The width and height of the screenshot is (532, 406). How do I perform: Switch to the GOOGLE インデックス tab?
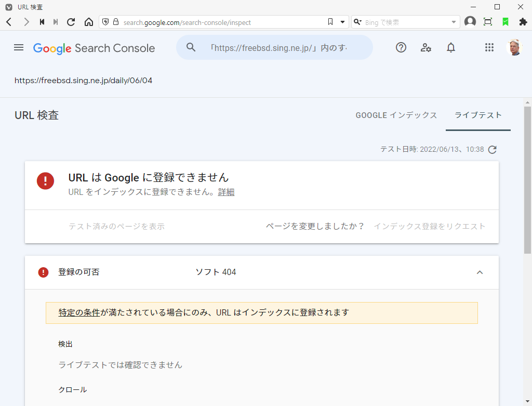point(396,115)
